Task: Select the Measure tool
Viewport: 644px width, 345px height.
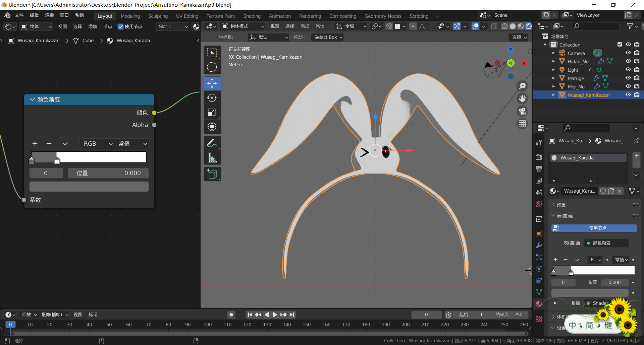Action: point(212,158)
